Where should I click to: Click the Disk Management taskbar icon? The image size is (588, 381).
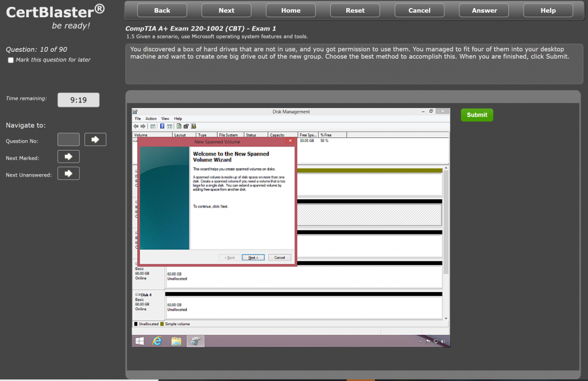point(195,341)
